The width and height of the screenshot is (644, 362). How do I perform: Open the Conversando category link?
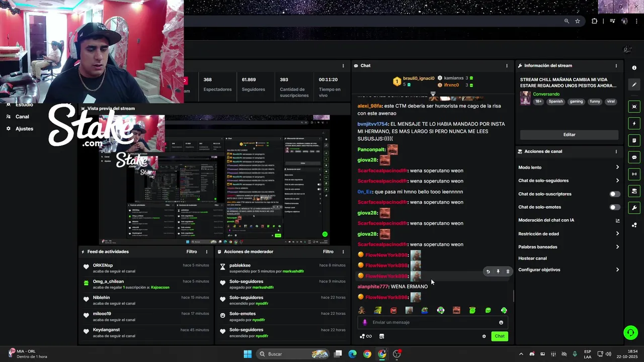pos(546,94)
